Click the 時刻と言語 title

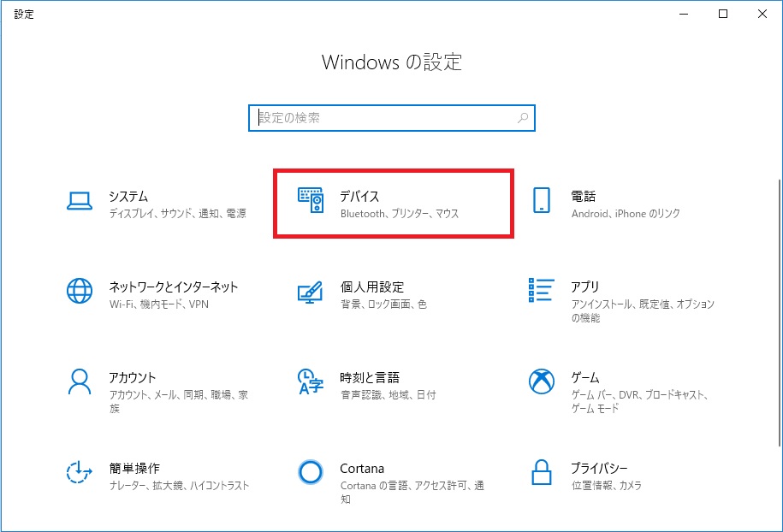coord(370,378)
